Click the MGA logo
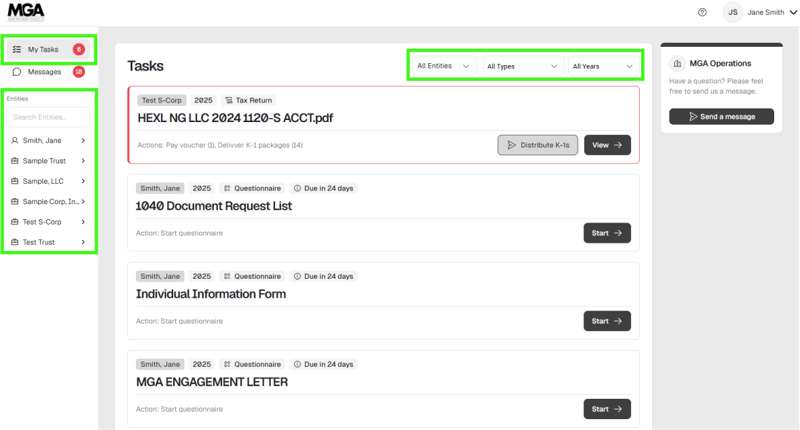 [25, 12]
